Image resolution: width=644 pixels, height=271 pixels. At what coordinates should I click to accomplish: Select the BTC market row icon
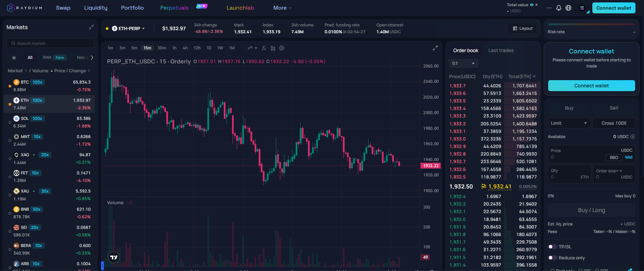[16, 82]
